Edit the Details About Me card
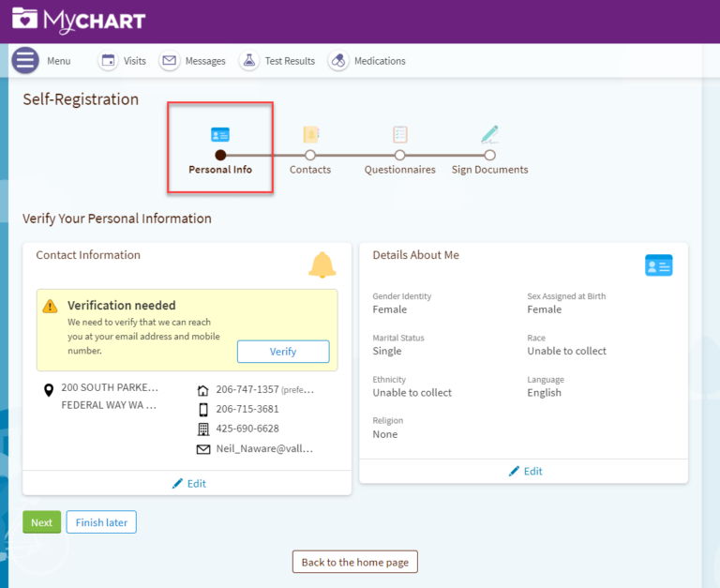This screenshot has width=720, height=588. click(x=526, y=472)
